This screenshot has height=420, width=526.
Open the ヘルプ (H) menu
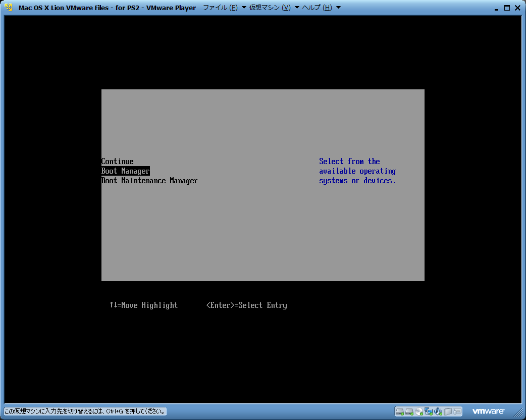click(317, 8)
